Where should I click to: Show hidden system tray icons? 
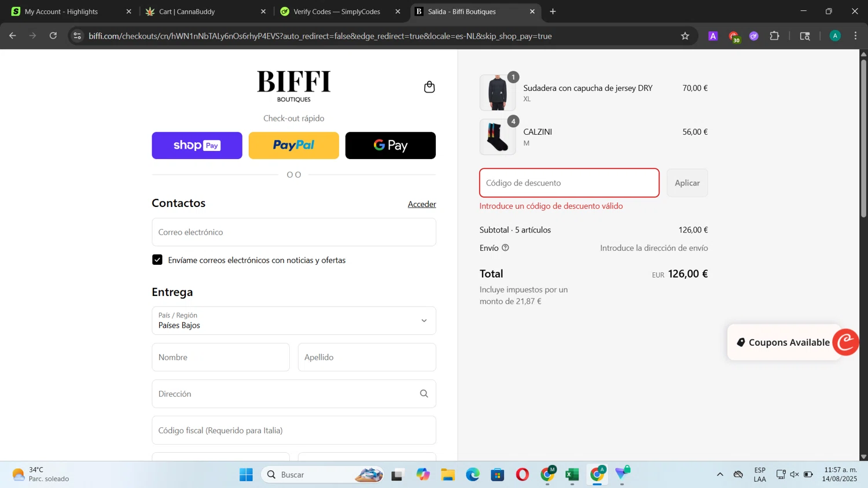[720, 475]
